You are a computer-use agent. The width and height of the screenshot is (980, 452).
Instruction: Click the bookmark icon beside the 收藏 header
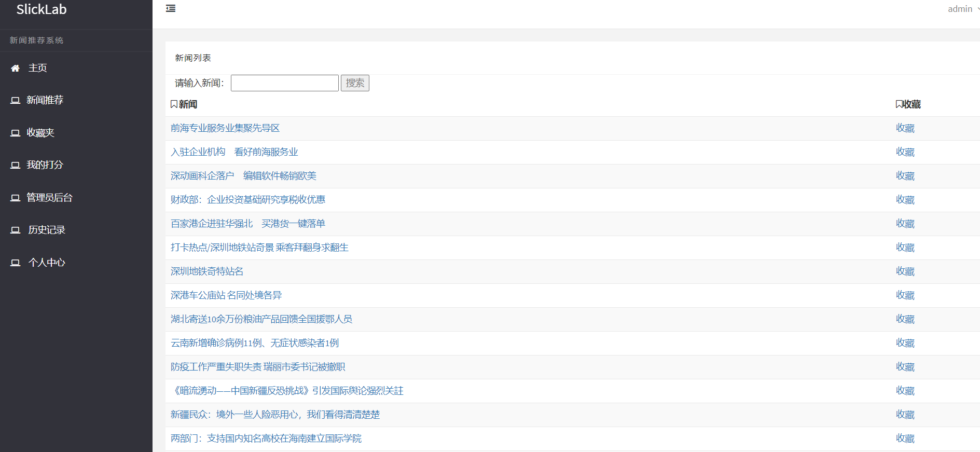pos(899,104)
